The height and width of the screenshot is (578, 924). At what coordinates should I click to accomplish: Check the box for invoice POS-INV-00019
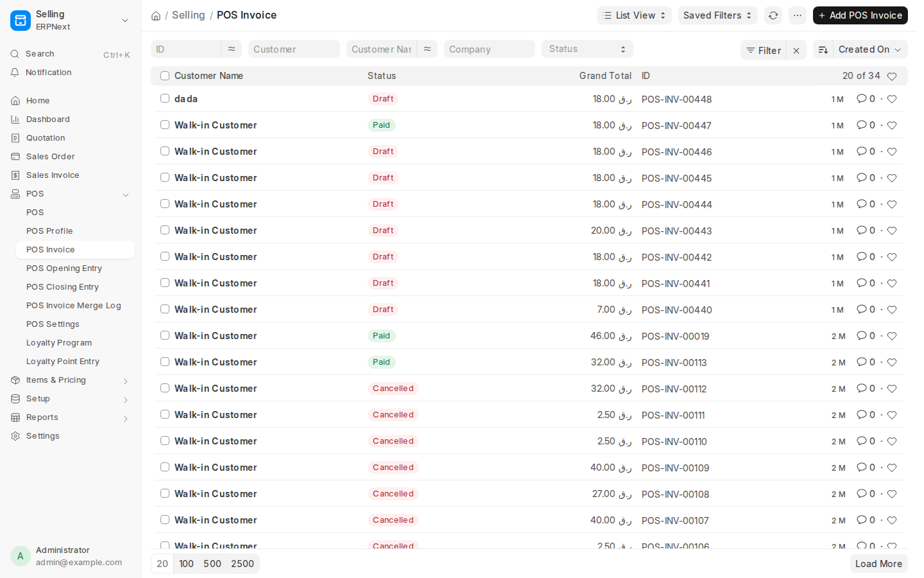165,335
